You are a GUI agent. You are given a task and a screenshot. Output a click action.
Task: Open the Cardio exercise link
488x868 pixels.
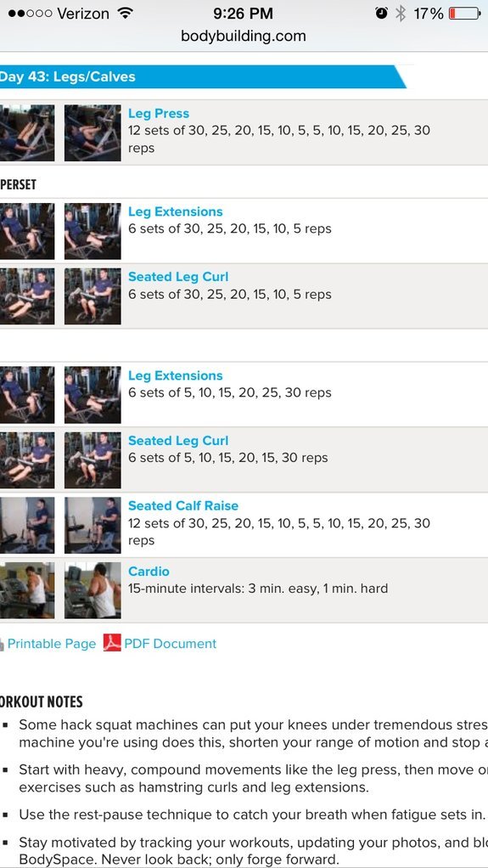point(149,572)
